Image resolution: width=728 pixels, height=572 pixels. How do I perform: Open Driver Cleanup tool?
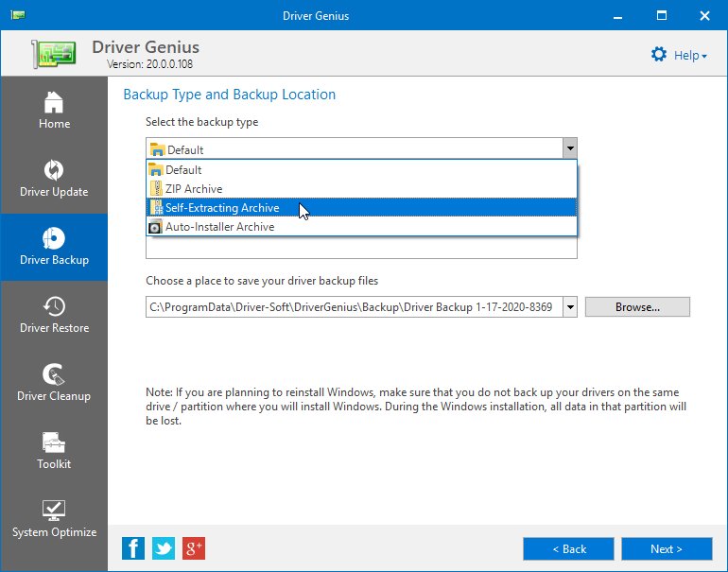point(54,383)
